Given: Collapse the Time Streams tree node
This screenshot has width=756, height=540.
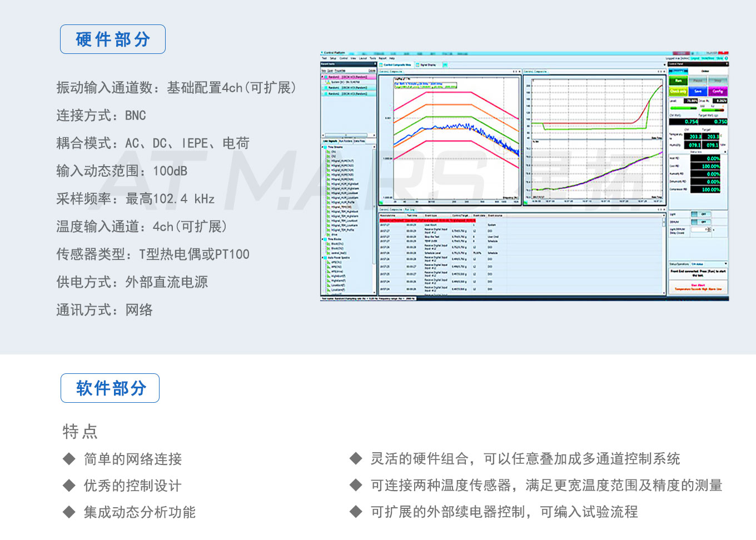Looking at the screenshot, I should (323, 147).
